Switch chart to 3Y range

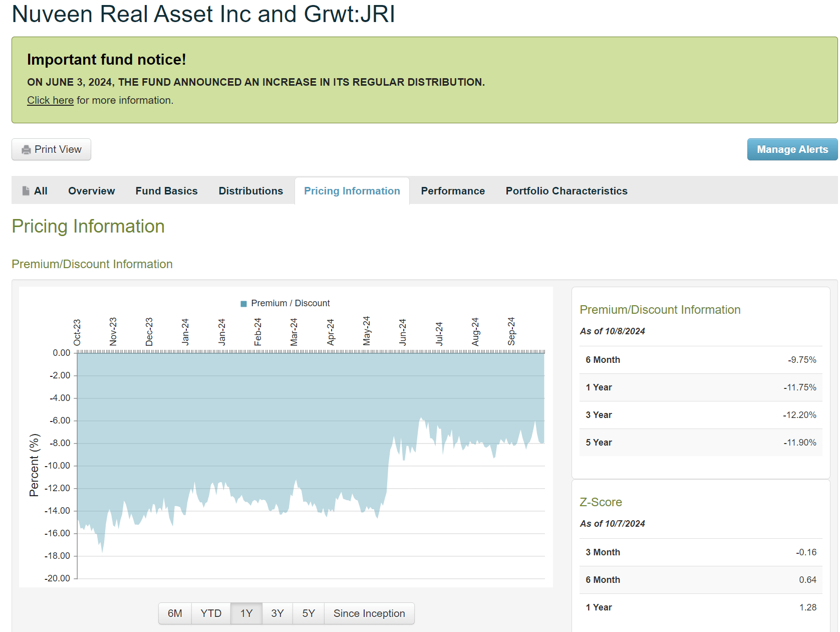[277, 613]
